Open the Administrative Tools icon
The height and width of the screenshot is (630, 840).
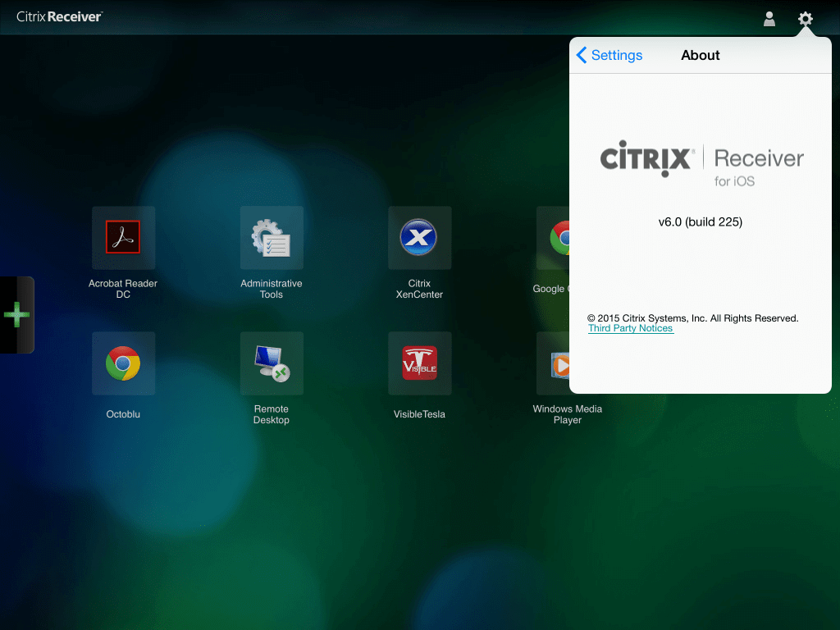[x=272, y=238]
